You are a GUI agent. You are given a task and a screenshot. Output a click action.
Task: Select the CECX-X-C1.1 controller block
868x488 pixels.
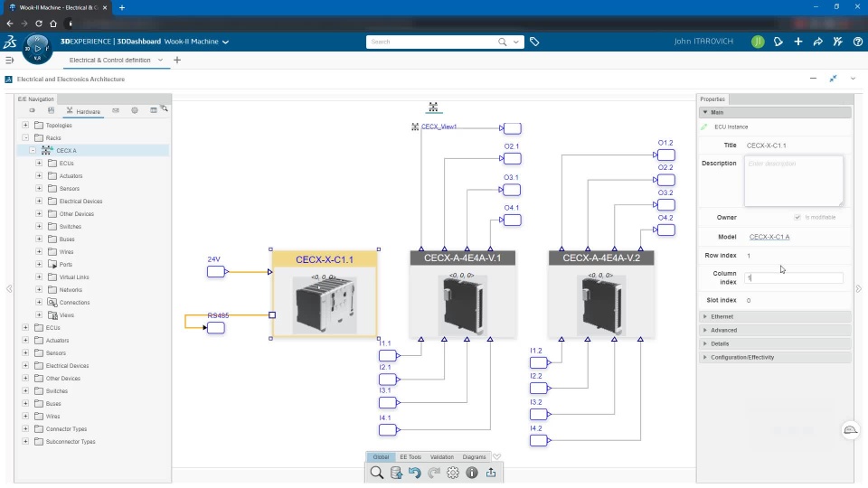(x=325, y=294)
